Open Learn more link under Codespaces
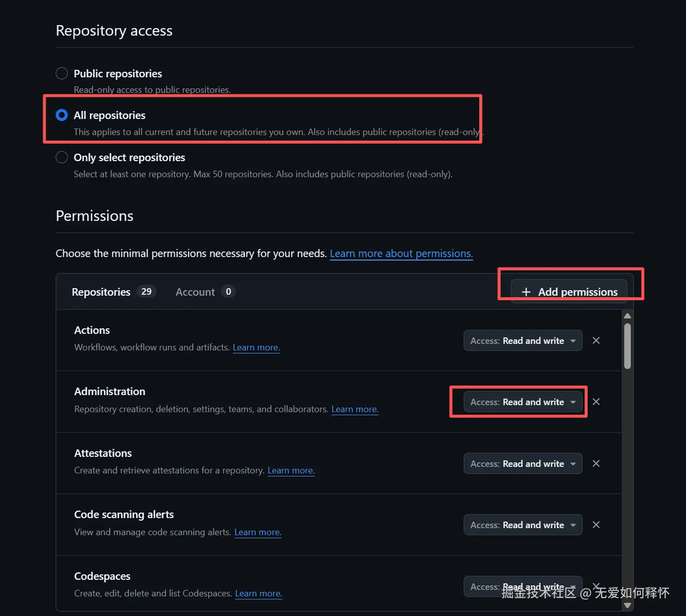The width and height of the screenshot is (686, 616). pyautogui.click(x=258, y=593)
